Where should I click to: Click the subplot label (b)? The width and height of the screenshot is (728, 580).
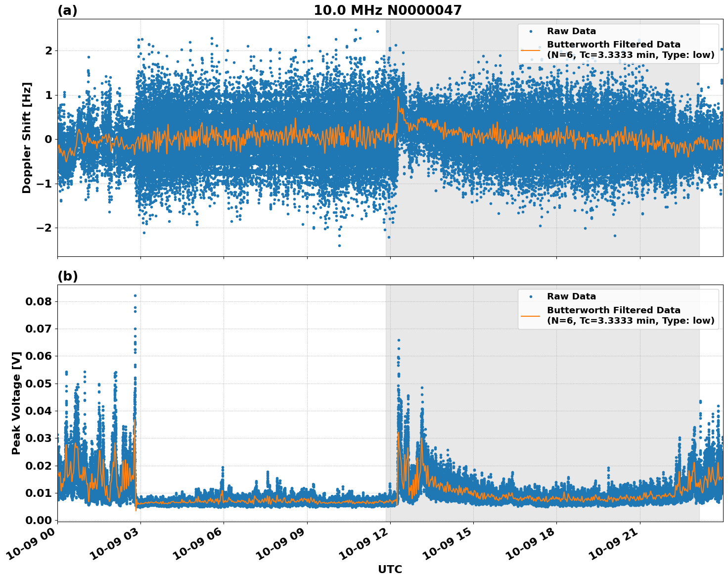click(x=68, y=276)
